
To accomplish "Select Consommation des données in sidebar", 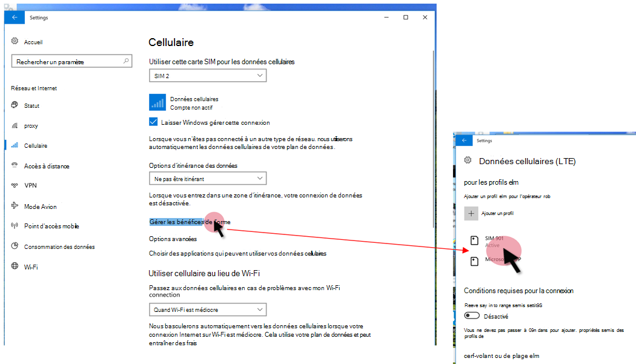I will 59,247.
